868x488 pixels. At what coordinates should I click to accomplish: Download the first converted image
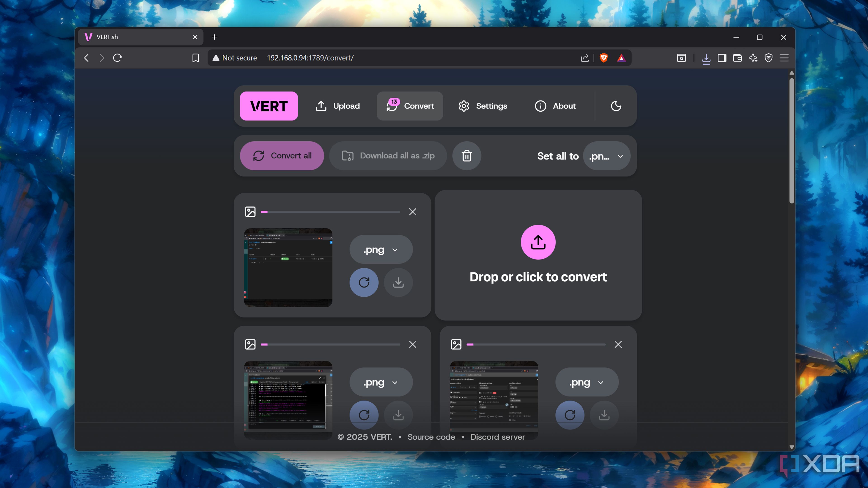pos(398,282)
